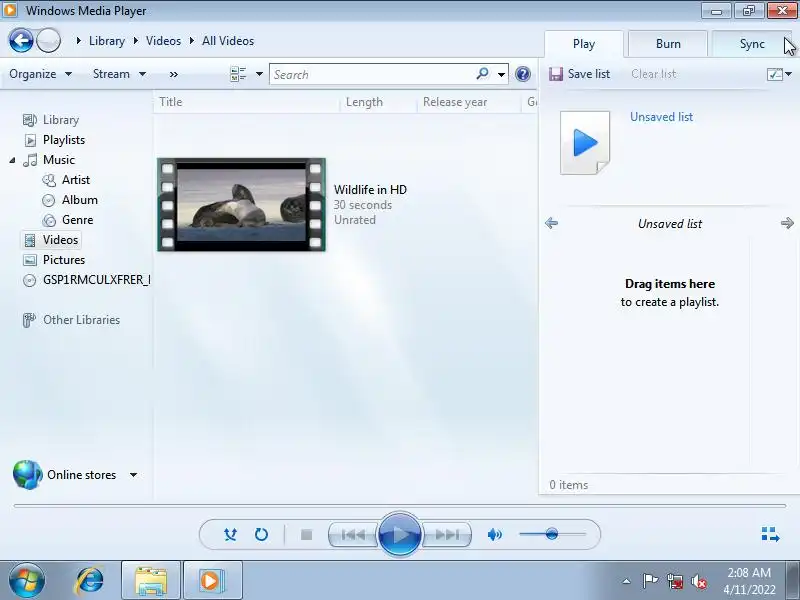Viewport: 800px width, 600px height.
Task: Go to previous list arrow
Action: pos(552,223)
